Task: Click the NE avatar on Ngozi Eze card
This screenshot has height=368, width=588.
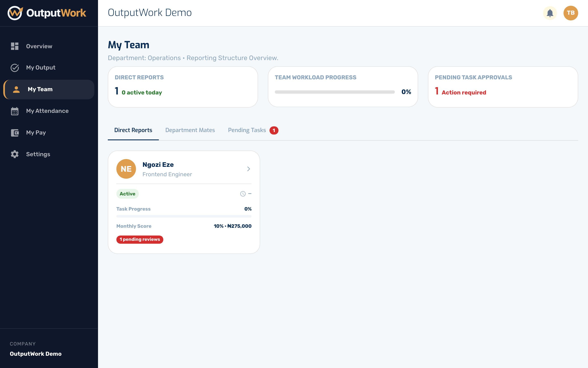Action: [126, 169]
